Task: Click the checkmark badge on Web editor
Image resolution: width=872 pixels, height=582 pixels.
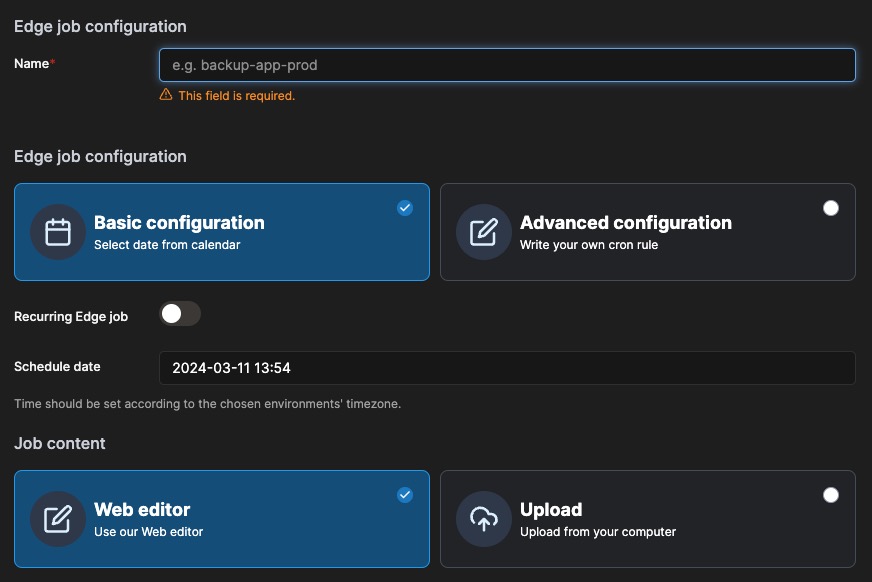Action: pos(404,495)
